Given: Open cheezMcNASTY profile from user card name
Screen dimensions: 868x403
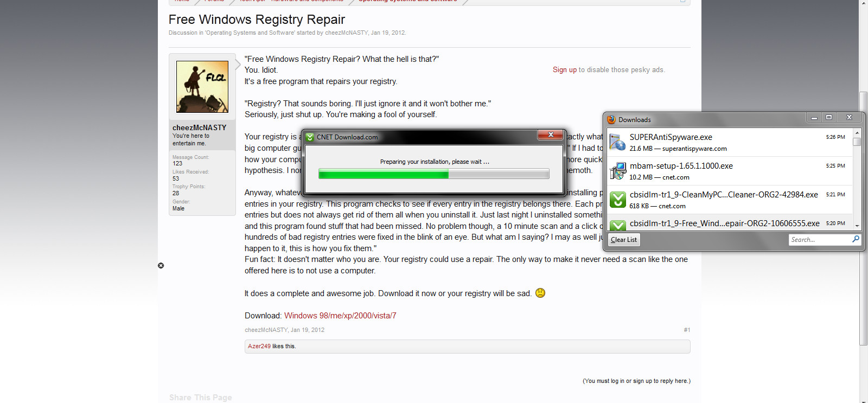Looking at the screenshot, I should [x=200, y=127].
